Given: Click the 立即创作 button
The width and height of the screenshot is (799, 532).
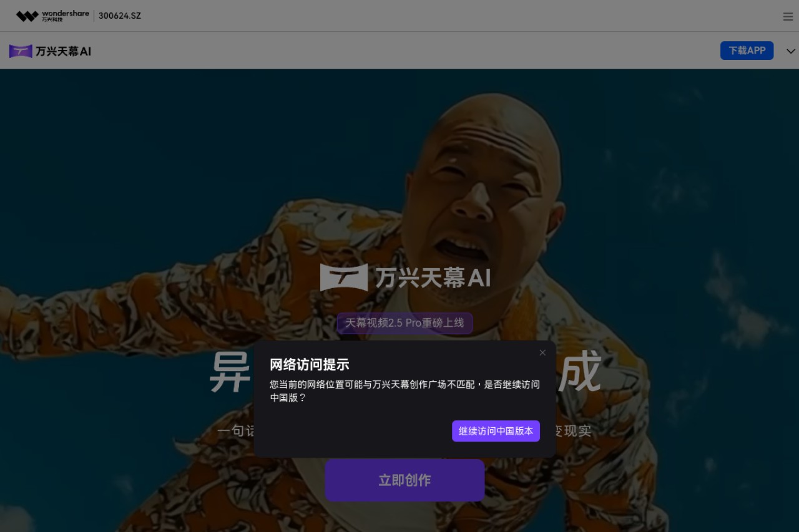Looking at the screenshot, I should [x=404, y=480].
